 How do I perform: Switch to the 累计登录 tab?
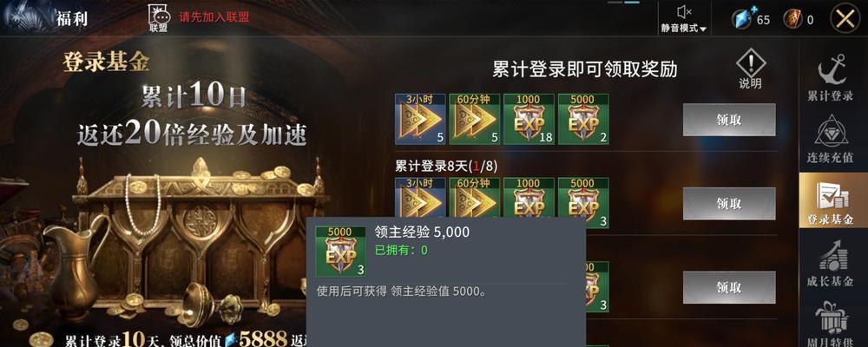pyautogui.click(x=830, y=77)
